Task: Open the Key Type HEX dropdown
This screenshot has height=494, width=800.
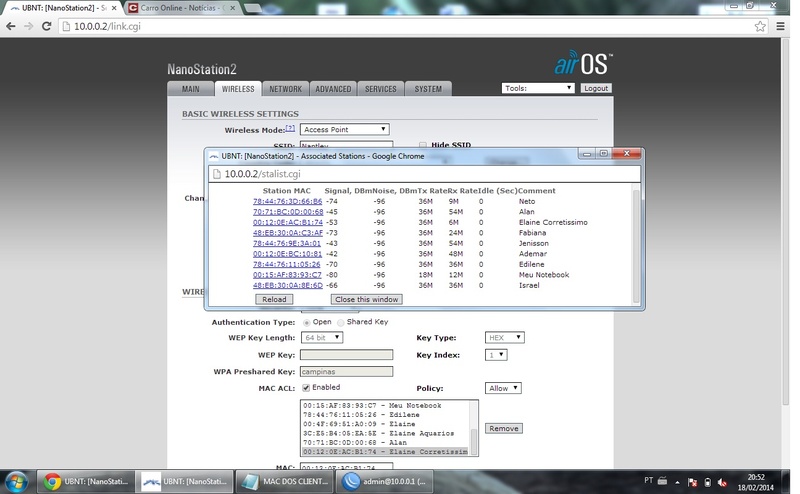Action: coord(505,338)
